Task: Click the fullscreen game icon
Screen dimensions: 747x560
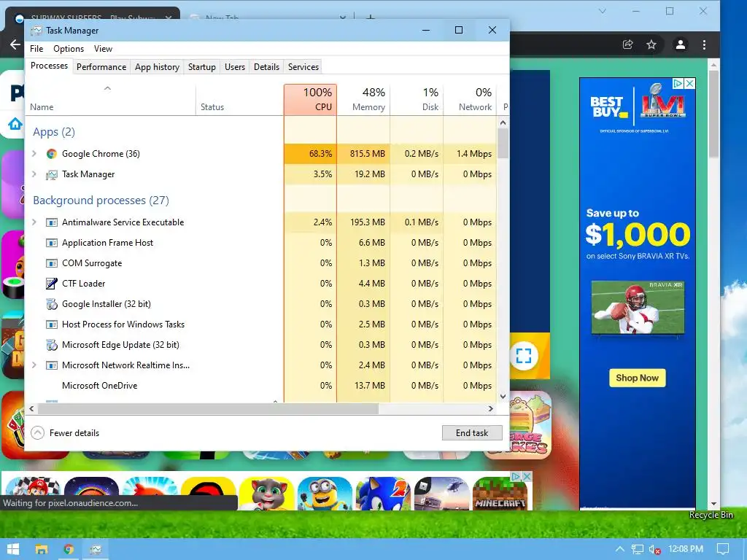Action: 524,356
